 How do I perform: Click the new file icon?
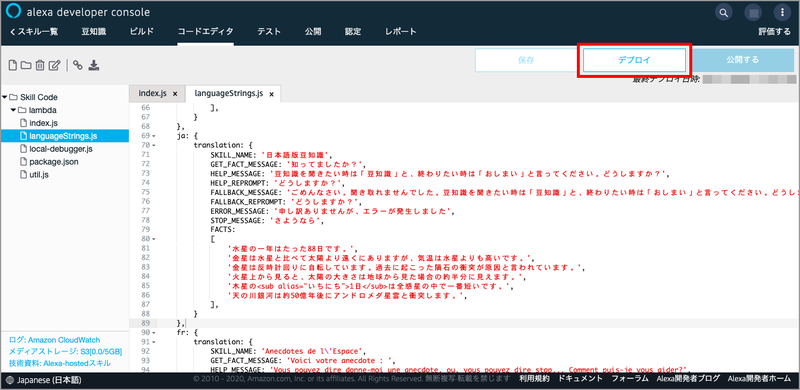(x=13, y=65)
